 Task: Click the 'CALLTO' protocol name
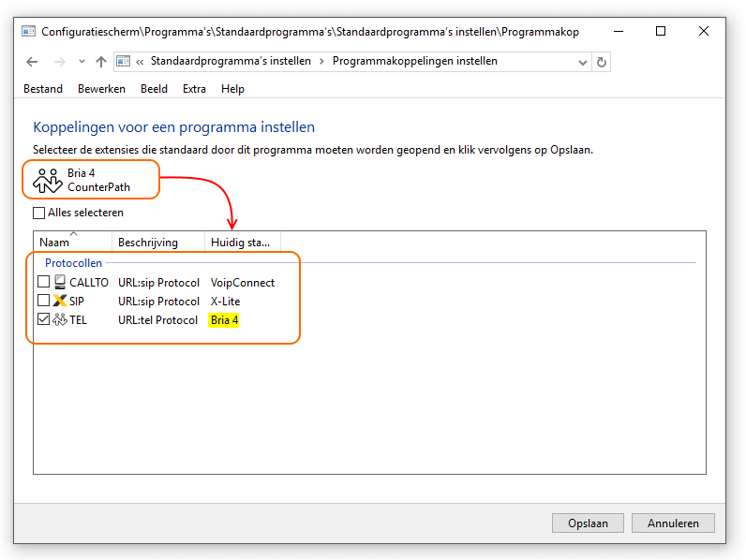pos(89,283)
